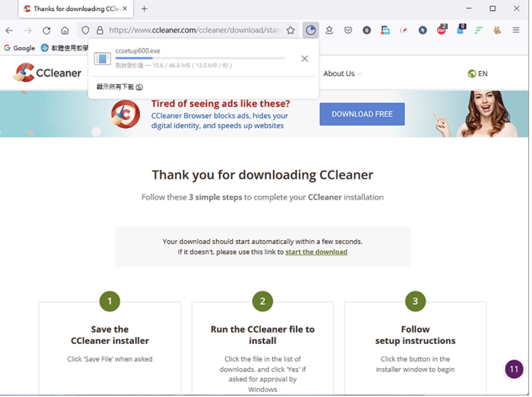Open Firefox application menu
The height and width of the screenshot is (397, 532).
click(516, 30)
